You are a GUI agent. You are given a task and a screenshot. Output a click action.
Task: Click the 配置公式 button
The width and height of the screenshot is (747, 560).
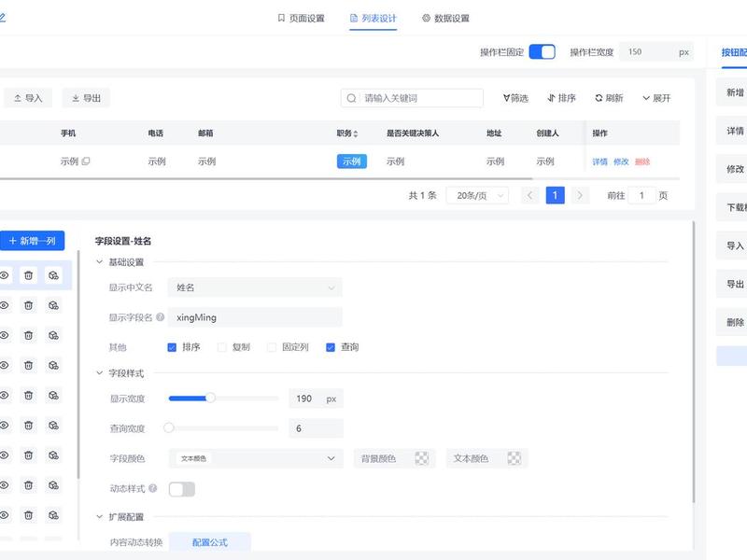[x=209, y=542]
